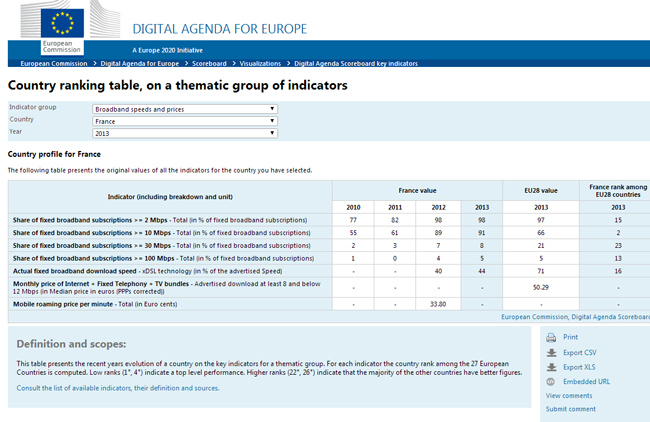The height and width of the screenshot is (422, 650).
Task: Open Digital Agenda Scoreboard key indicators breadcrumb
Action: 361,63
